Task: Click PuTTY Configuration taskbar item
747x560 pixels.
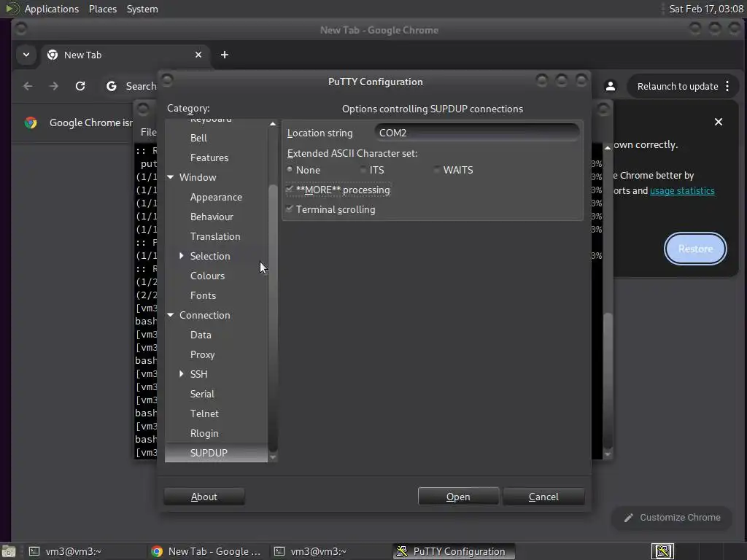Action: [x=453, y=551]
